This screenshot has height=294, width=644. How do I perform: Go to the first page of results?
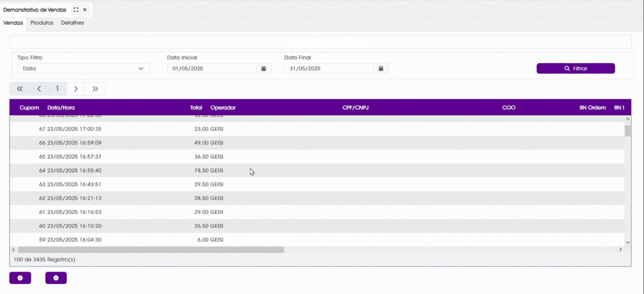20,89
